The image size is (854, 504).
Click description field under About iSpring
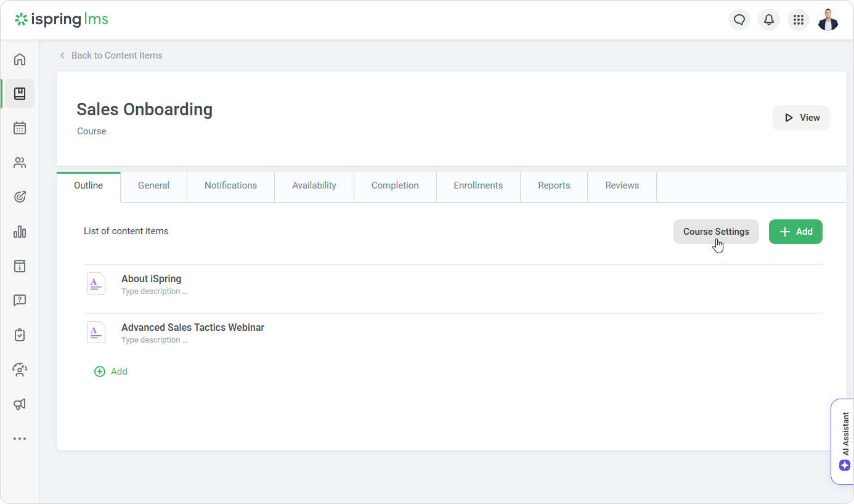(154, 291)
